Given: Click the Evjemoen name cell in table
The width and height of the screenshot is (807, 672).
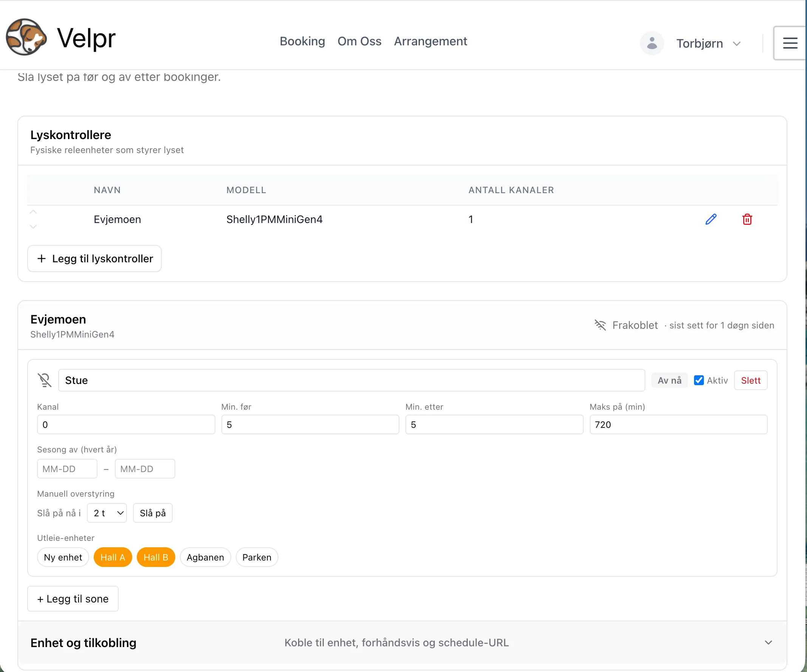Looking at the screenshot, I should (117, 219).
